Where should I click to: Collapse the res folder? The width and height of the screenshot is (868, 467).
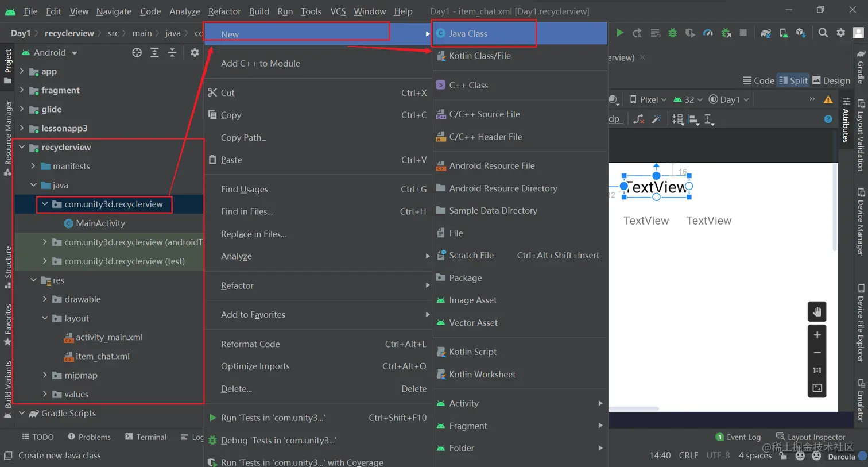[x=33, y=280]
